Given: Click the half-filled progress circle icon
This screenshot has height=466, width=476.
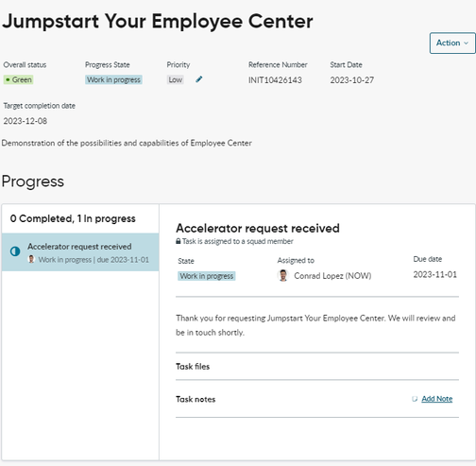Looking at the screenshot, I should coord(15,251).
